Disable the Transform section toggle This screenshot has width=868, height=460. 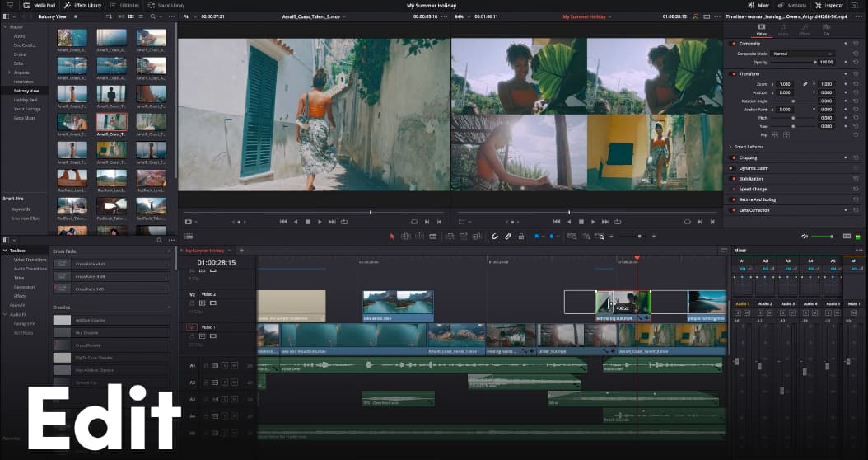pyautogui.click(x=734, y=74)
